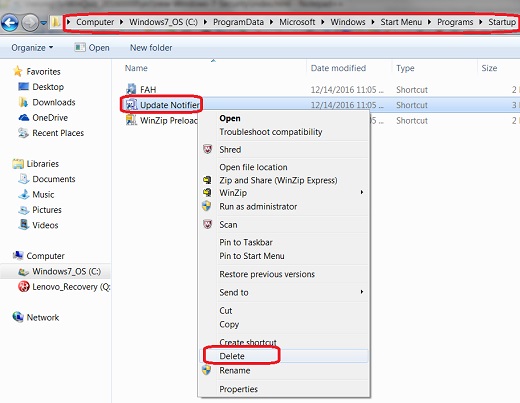Select the FAH shortcut file icon
This screenshot has width=520, height=403.
click(x=131, y=89)
